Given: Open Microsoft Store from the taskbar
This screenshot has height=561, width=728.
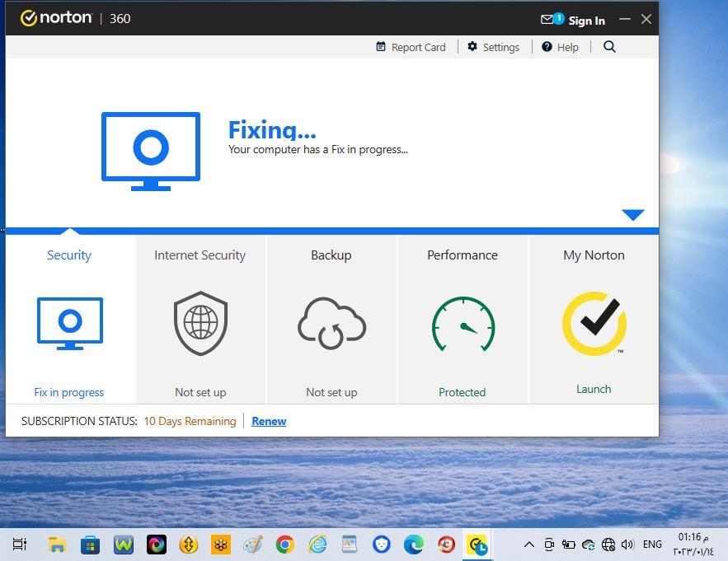Looking at the screenshot, I should [90, 545].
